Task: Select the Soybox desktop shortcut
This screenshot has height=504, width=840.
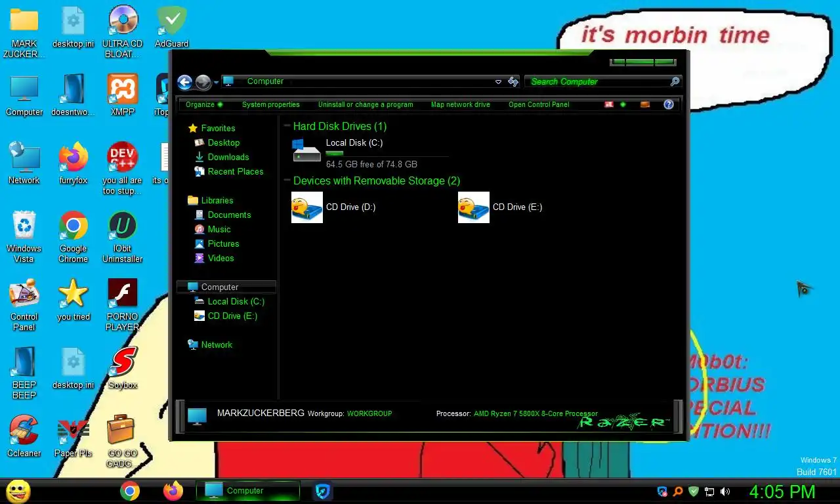Action: click(x=123, y=368)
